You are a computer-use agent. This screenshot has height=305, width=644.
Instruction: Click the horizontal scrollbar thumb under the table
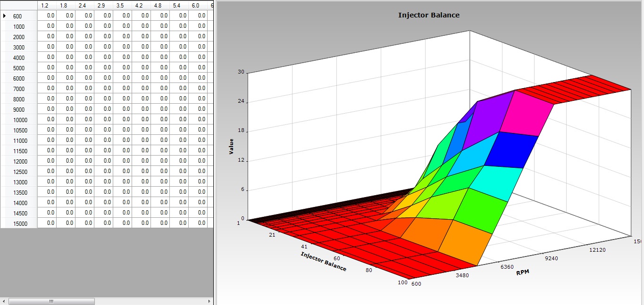[x=51, y=301]
